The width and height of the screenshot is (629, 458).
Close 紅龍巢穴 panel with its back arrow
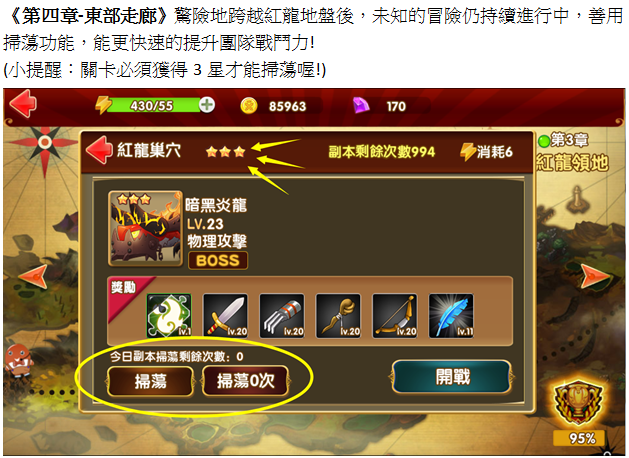pos(99,150)
